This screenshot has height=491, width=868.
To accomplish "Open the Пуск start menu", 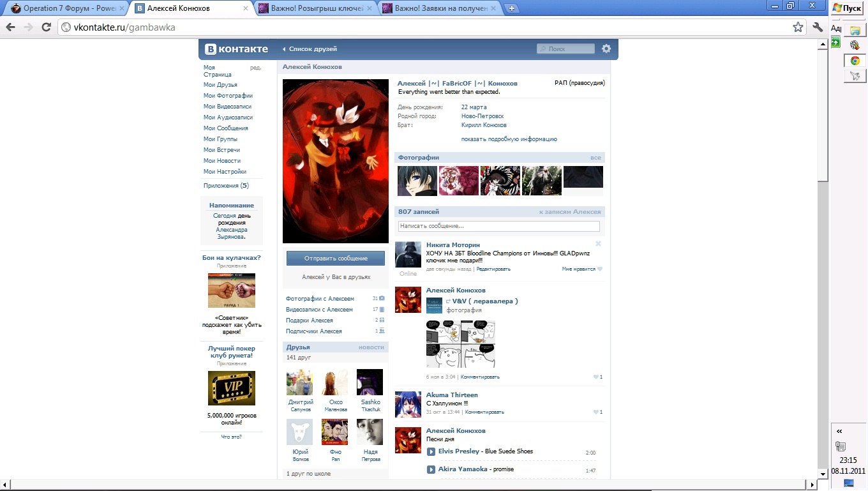I will point(848,8).
